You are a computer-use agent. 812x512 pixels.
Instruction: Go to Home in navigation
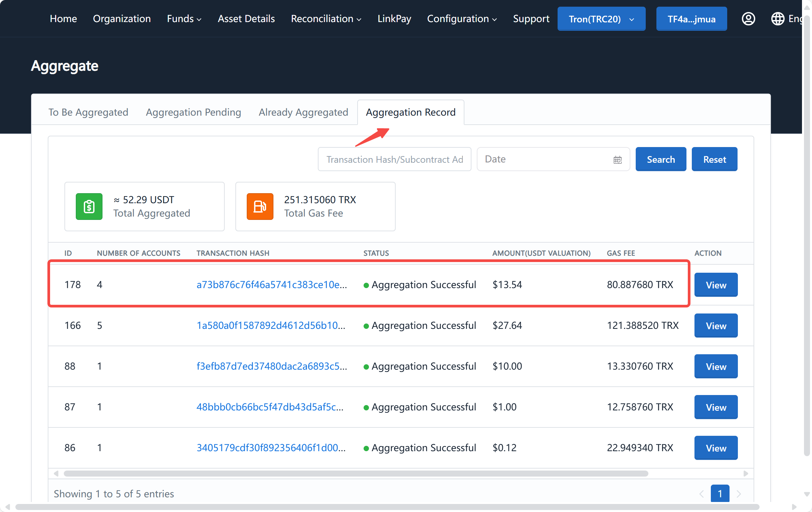pos(63,19)
